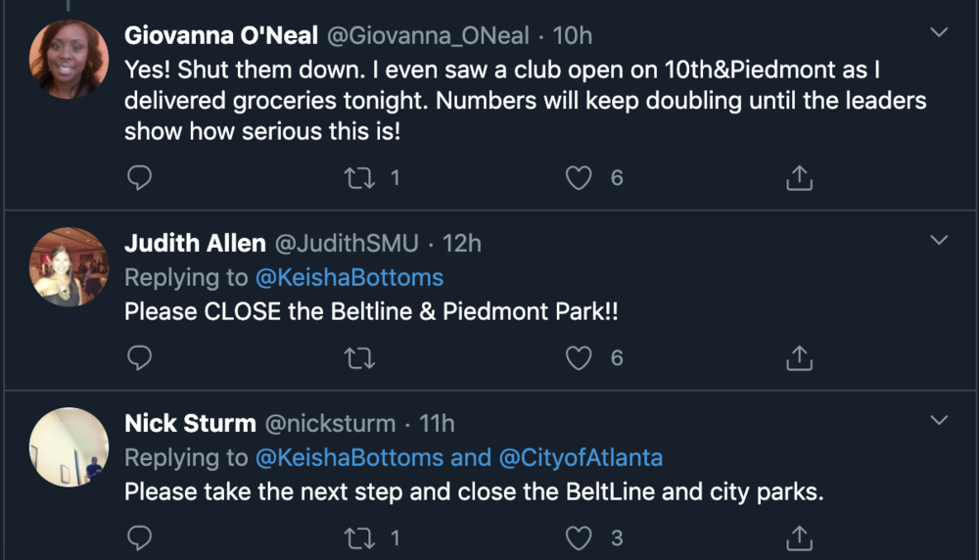Share Giovanna O'Neal's tweet
Image resolution: width=979 pixels, height=560 pixels.
click(799, 177)
